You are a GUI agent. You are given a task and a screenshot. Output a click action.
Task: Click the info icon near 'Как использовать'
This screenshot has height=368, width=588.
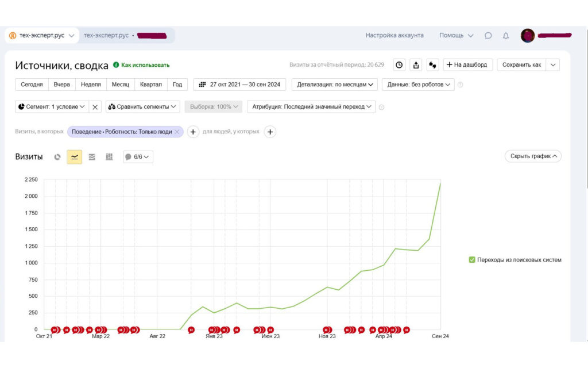(116, 64)
